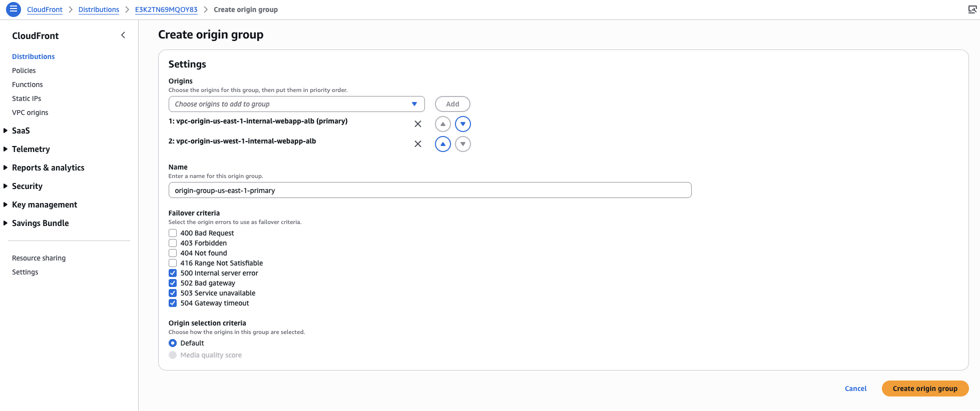The image size is (980, 411).
Task: Go to Policies in the sidebar
Action: pos(24,70)
